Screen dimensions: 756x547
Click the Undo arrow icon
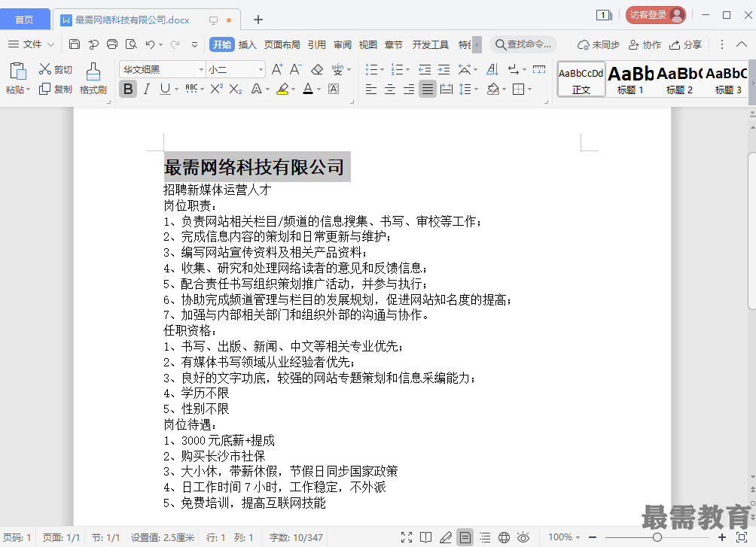[x=150, y=44]
